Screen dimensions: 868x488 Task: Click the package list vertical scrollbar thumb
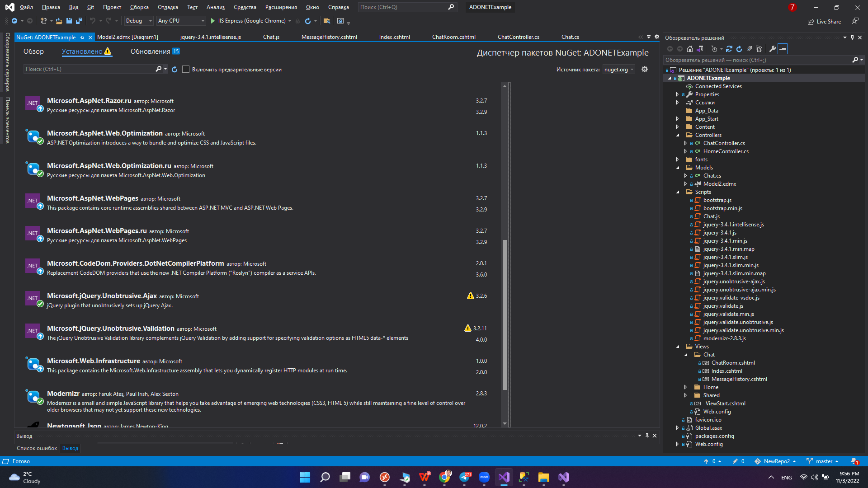505,314
